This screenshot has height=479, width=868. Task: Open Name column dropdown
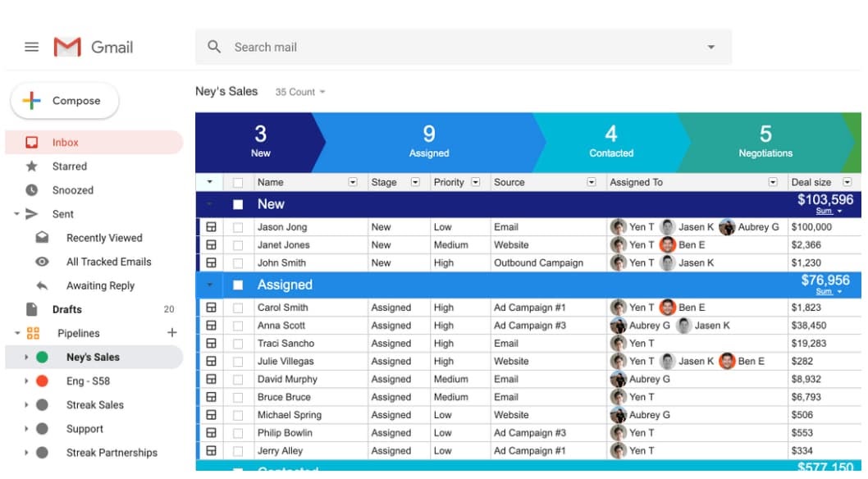(x=353, y=182)
